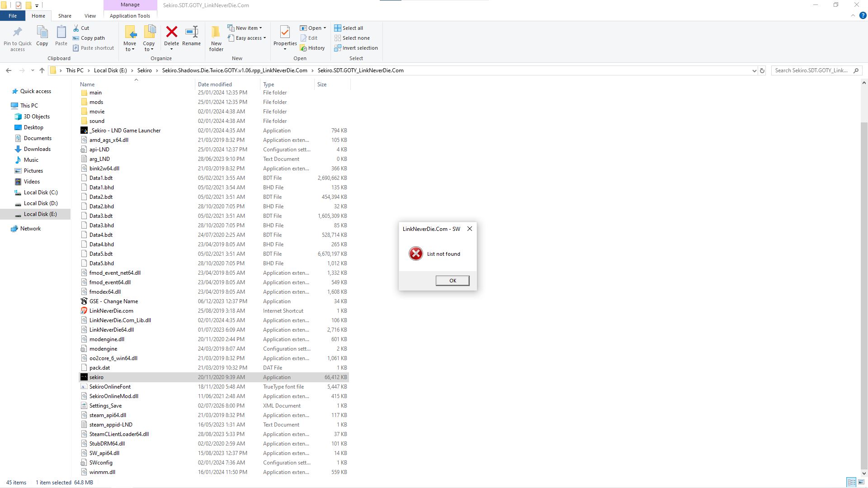This screenshot has height=488, width=868.
Task: Click Select none in the ribbon
Action: point(352,38)
